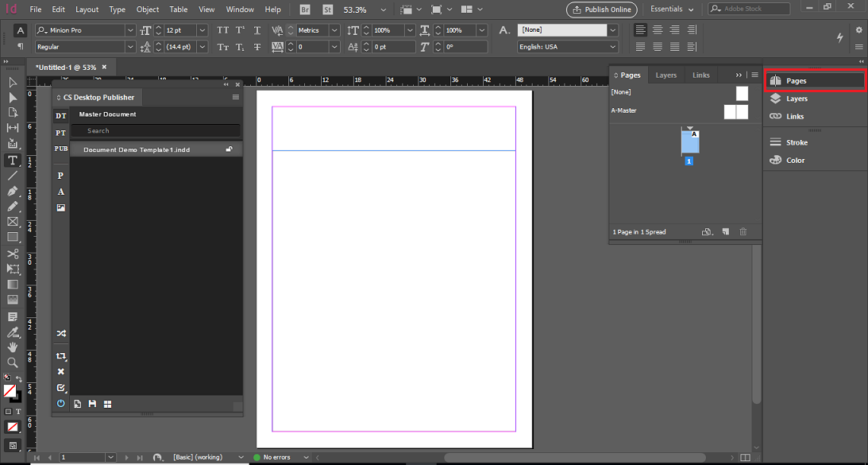Open the Object menu
The height and width of the screenshot is (465, 868).
pyautogui.click(x=147, y=10)
